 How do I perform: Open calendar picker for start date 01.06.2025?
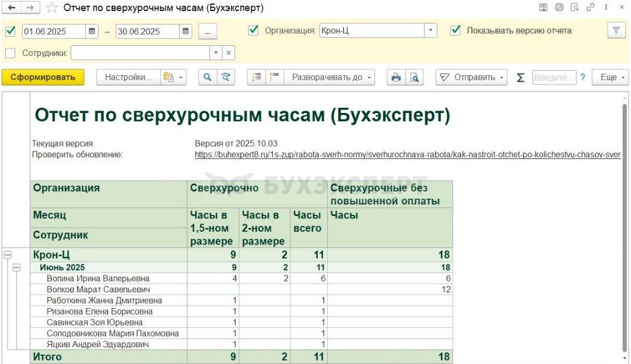tap(93, 31)
